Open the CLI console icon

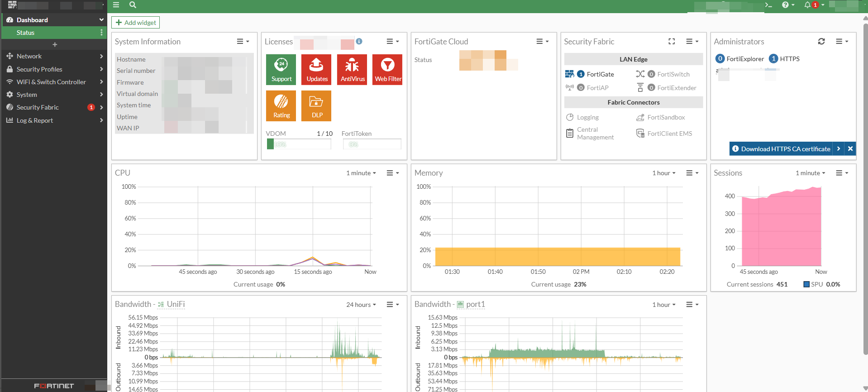pos(768,5)
